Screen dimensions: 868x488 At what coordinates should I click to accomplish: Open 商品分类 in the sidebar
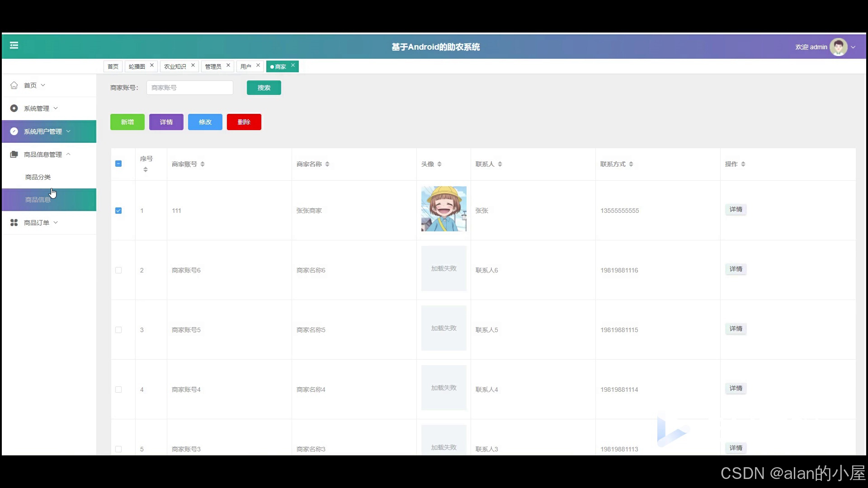click(x=38, y=177)
